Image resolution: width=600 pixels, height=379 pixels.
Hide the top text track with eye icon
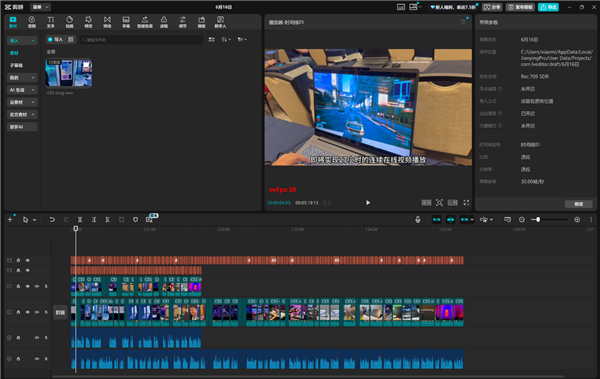coord(28,260)
